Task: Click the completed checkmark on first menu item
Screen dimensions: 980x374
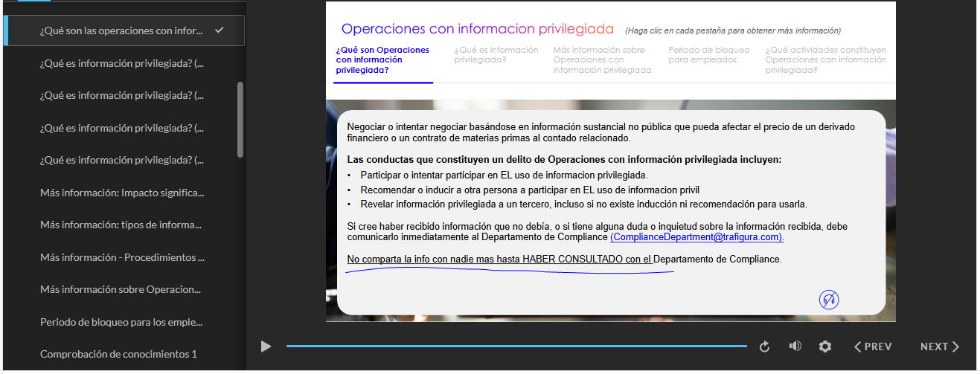Action: pyautogui.click(x=219, y=30)
